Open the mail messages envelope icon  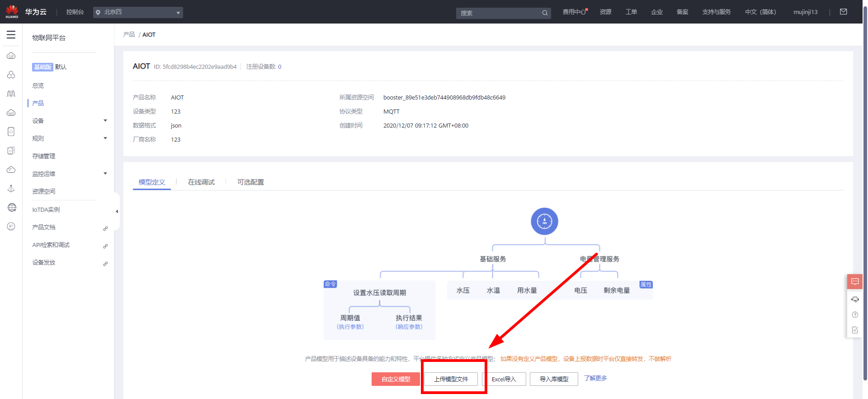tap(844, 12)
